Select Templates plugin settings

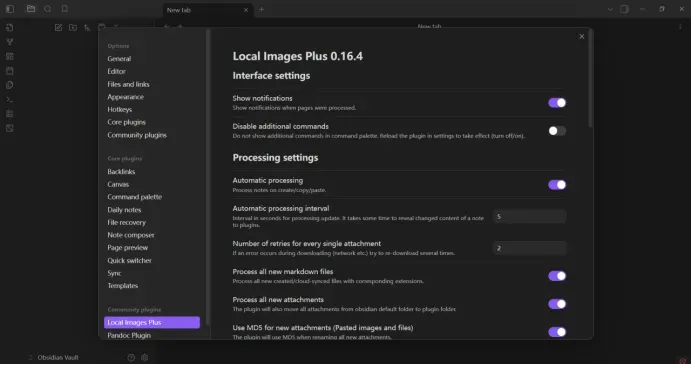[123, 286]
